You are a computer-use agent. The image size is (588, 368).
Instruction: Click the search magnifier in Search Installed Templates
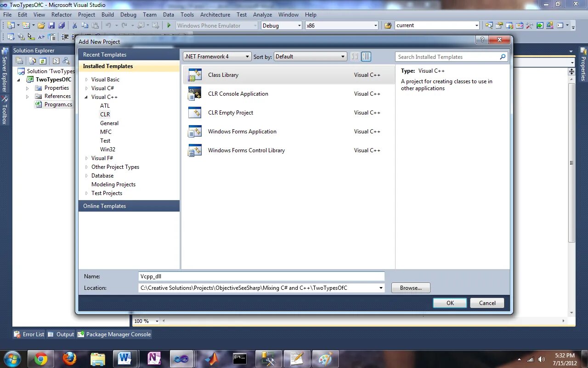point(503,57)
